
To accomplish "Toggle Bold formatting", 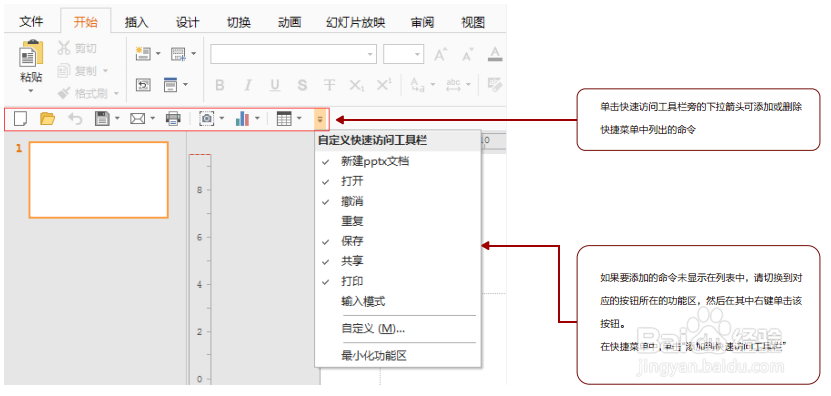I will coord(220,85).
